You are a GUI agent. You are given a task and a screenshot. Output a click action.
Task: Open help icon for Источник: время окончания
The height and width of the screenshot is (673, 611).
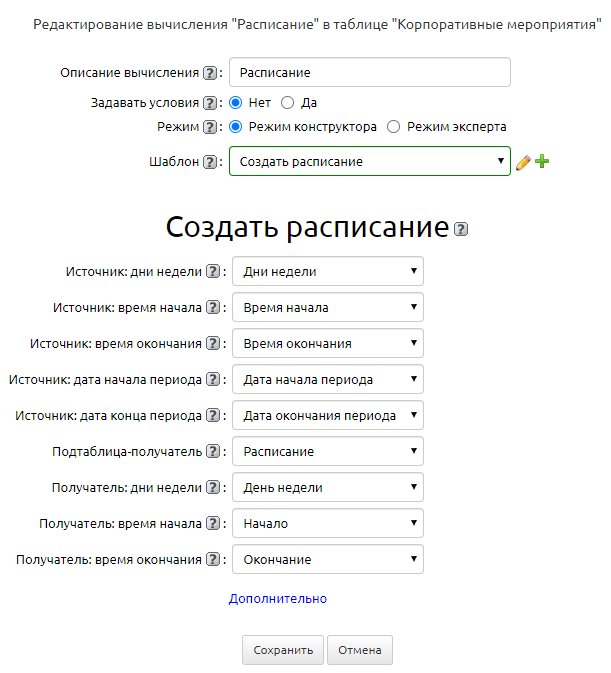213,343
